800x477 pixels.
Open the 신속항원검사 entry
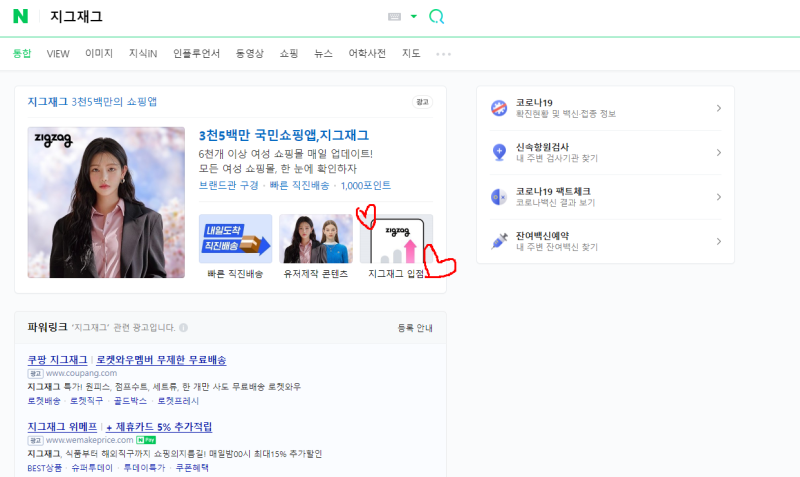(x=557, y=153)
